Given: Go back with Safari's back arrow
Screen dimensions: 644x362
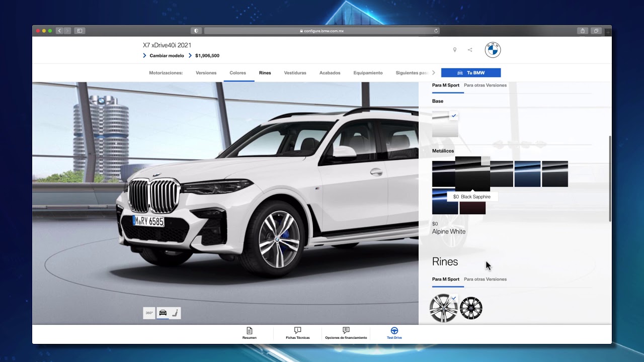Looking at the screenshot, I should (59, 31).
